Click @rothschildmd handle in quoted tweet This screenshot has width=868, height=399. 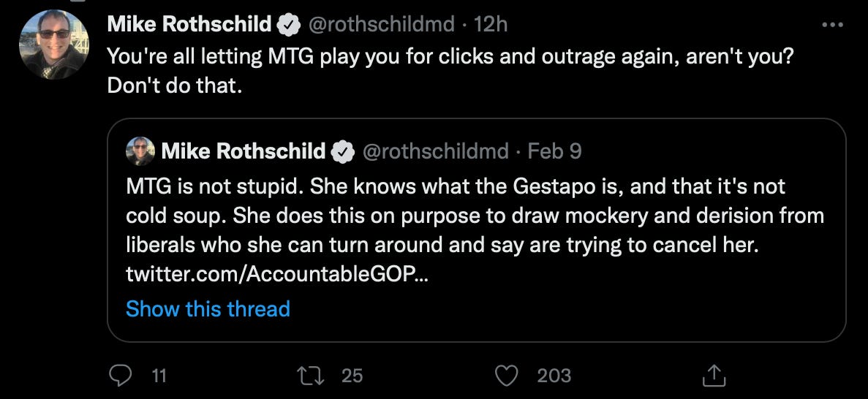[x=435, y=151]
